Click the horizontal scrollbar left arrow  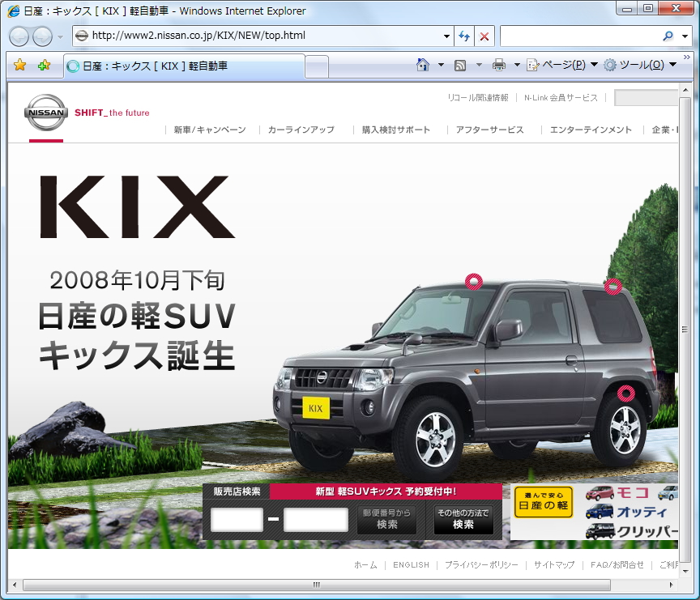point(15,585)
